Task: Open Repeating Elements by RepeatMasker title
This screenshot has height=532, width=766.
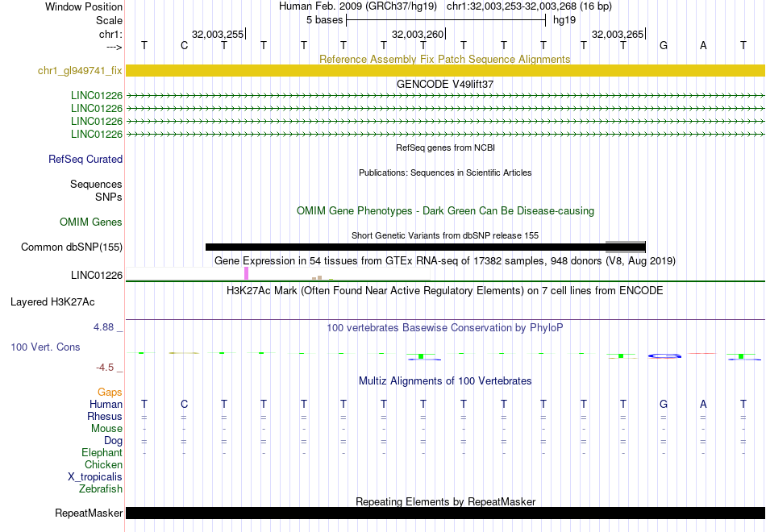Action: click(446, 501)
